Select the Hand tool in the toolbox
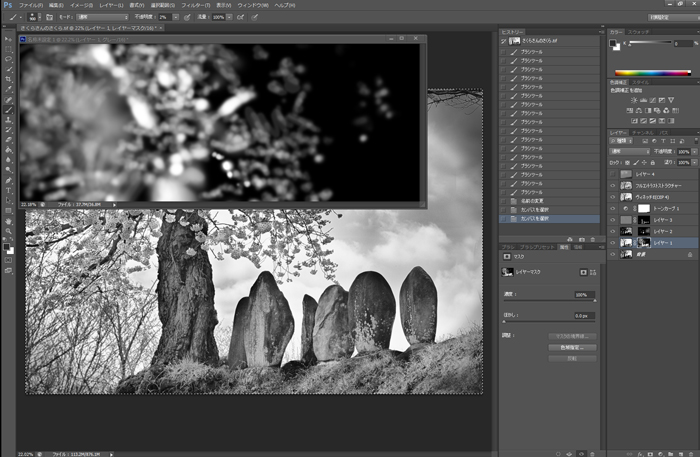 click(9, 219)
